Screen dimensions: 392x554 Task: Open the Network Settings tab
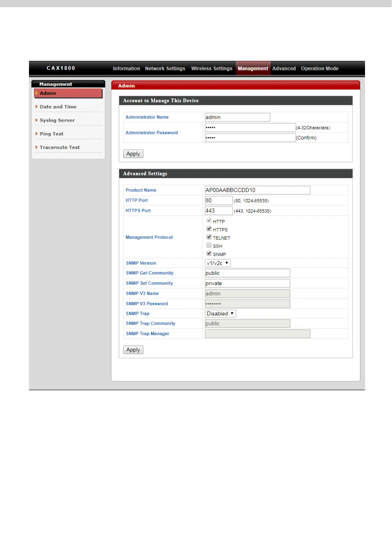[165, 68]
